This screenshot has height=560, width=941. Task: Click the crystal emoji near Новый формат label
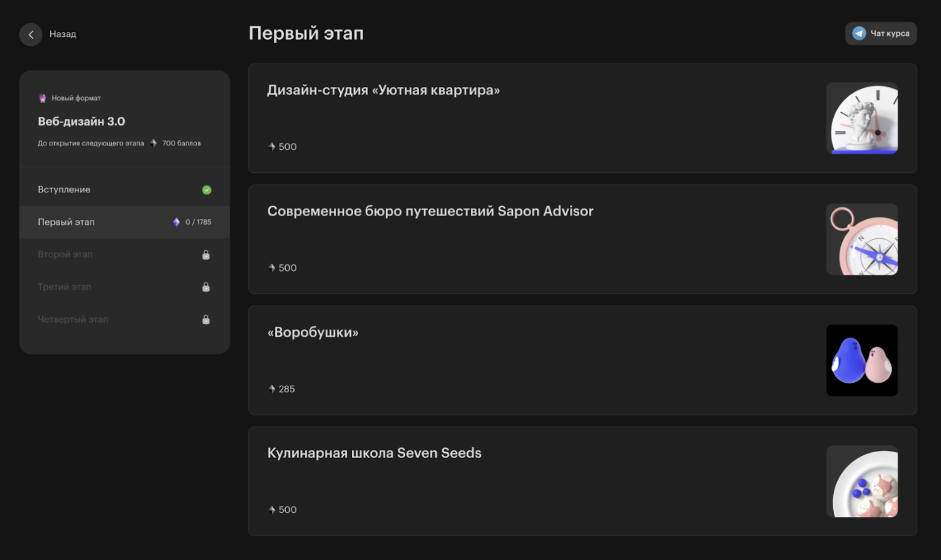pyautogui.click(x=42, y=97)
